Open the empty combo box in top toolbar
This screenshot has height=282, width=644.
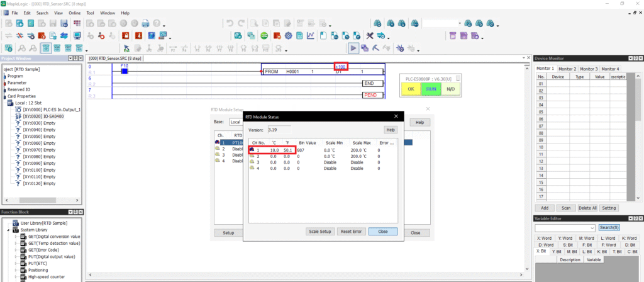tap(442, 23)
